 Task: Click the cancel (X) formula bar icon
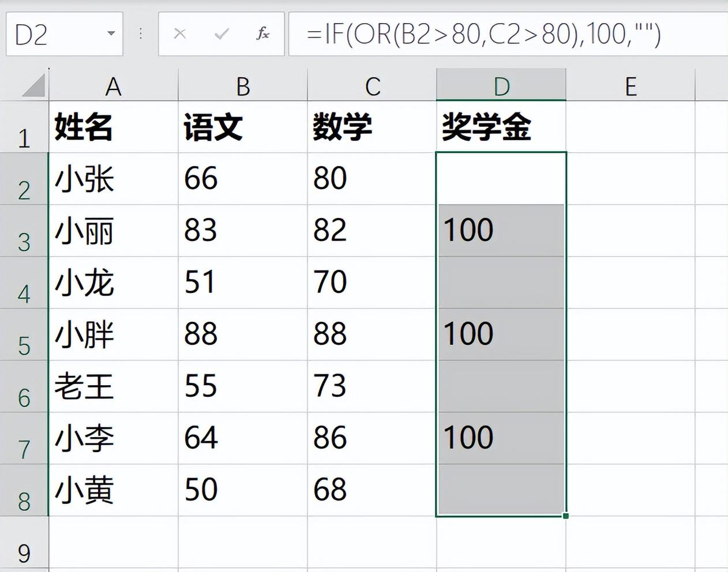point(180,34)
